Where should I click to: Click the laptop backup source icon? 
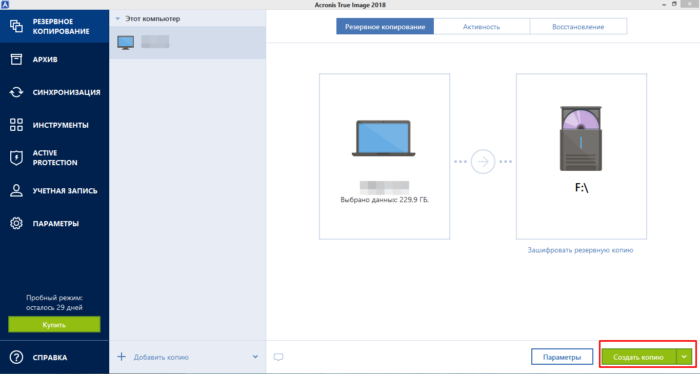[383, 138]
